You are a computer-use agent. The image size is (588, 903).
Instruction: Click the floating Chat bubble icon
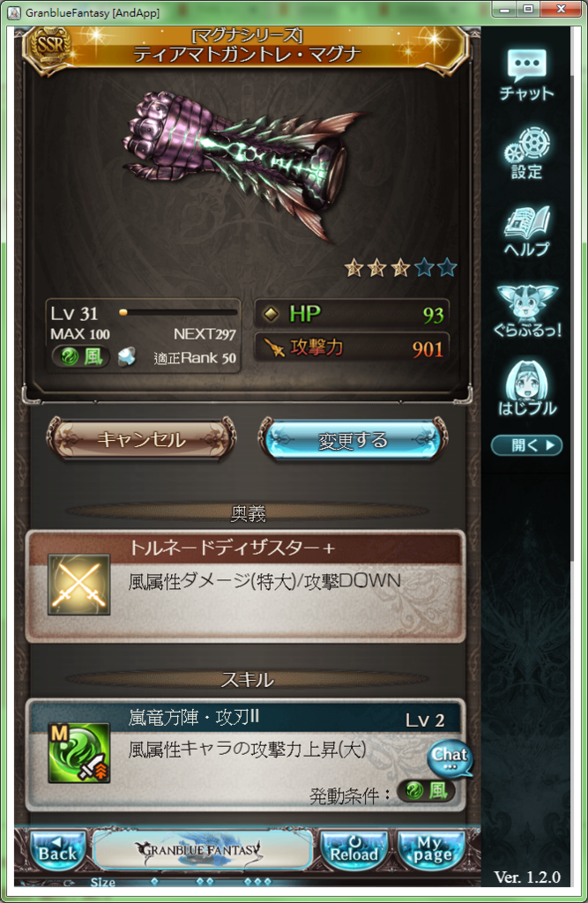point(450,757)
